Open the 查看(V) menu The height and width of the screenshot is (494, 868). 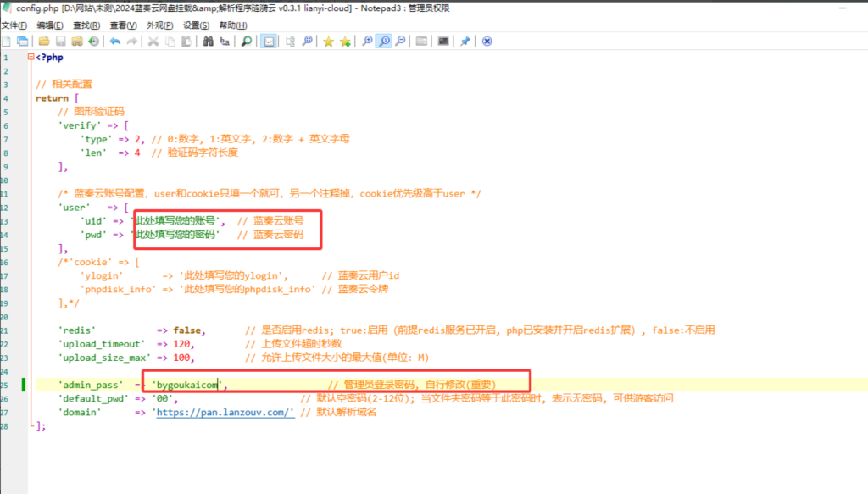tap(123, 25)
